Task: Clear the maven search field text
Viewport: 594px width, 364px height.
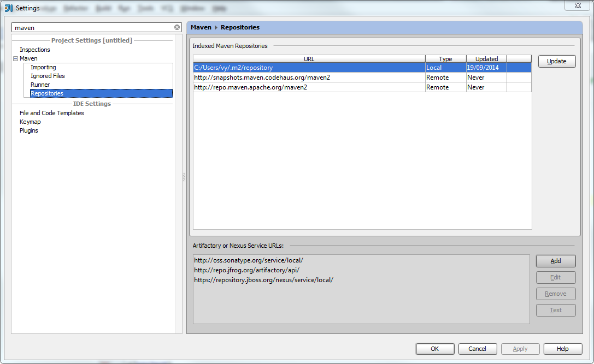Action: [x=177, y=27]
